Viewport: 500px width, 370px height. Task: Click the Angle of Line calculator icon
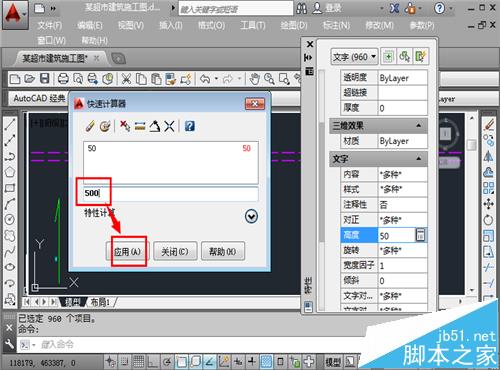coord(154,126)
